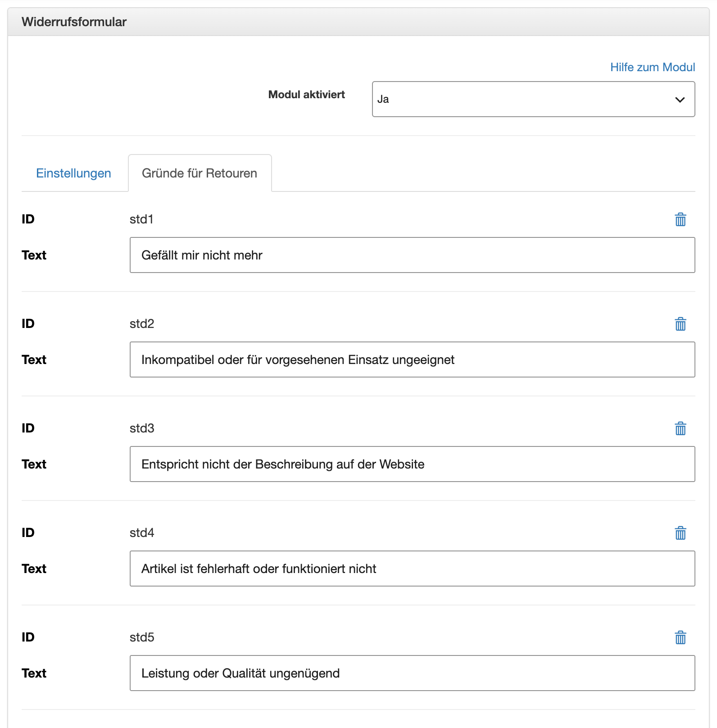The width and height of the screenshot is (717, 728).
Task: Remove the std3 return reason entry
Action: [680, 428]
